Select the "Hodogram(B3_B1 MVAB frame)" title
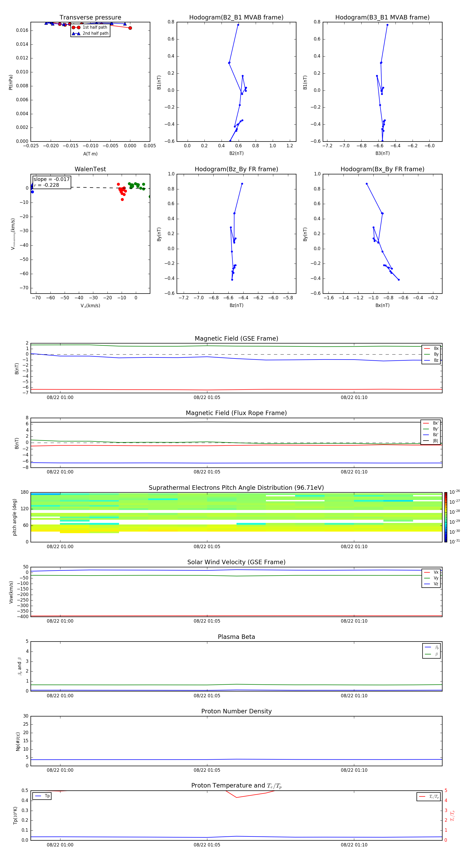Screen dimensions: 473x868 (382, 17)
